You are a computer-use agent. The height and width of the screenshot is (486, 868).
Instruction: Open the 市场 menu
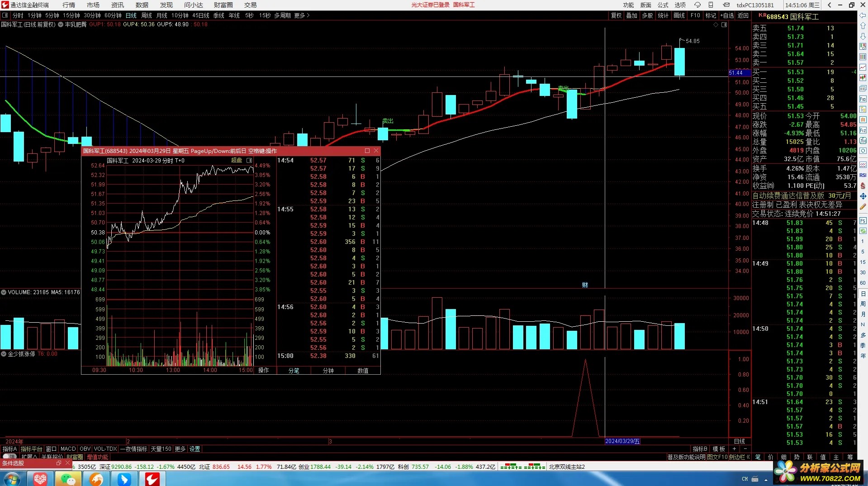point(93,5)
